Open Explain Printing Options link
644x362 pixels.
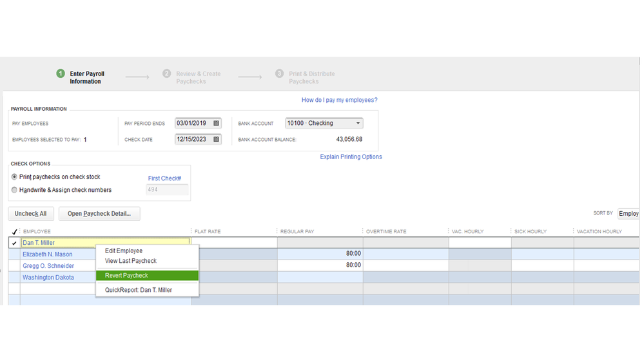click(351, 157)
